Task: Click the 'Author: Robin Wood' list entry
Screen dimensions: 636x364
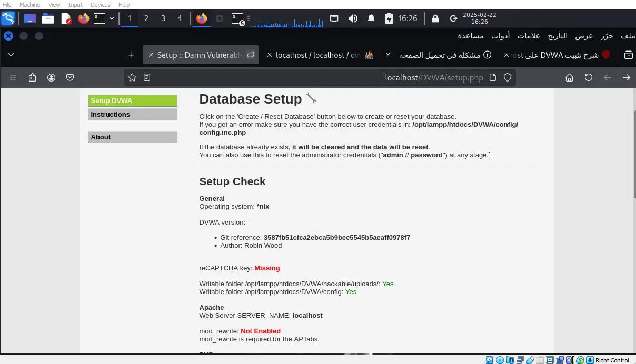Action: (251, 246)
